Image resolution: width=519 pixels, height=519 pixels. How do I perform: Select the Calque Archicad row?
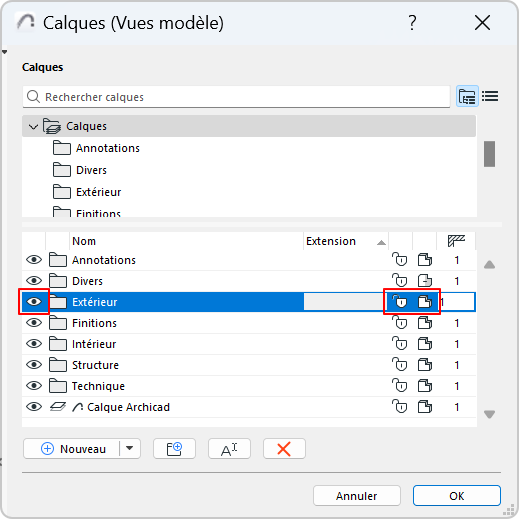click(x=249, y=407)
